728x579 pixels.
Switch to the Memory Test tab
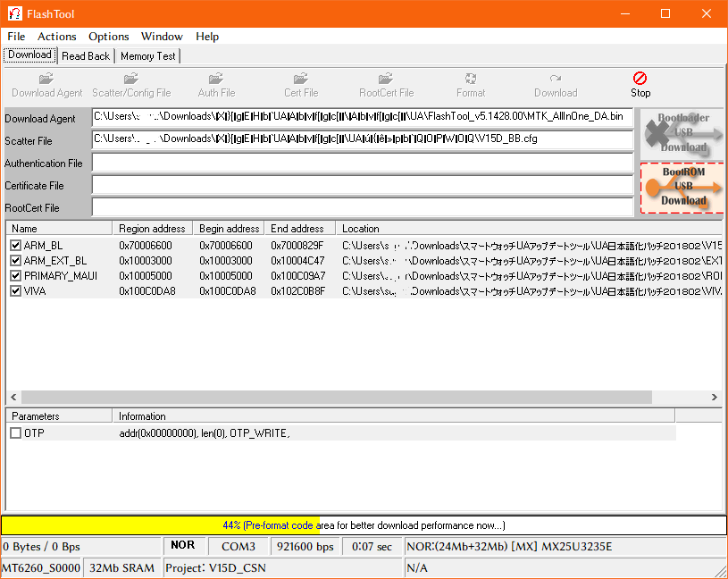(148, 56)
